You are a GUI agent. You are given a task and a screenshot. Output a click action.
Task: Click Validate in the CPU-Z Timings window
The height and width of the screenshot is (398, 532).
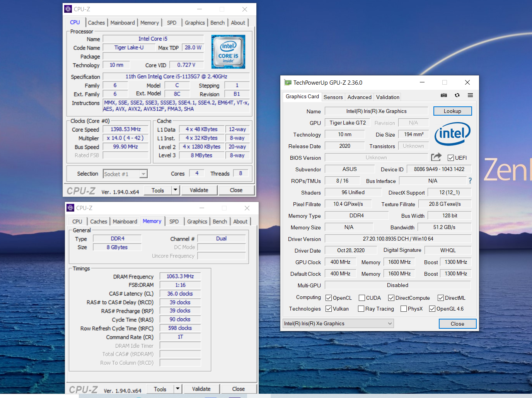tap(201, 389)
